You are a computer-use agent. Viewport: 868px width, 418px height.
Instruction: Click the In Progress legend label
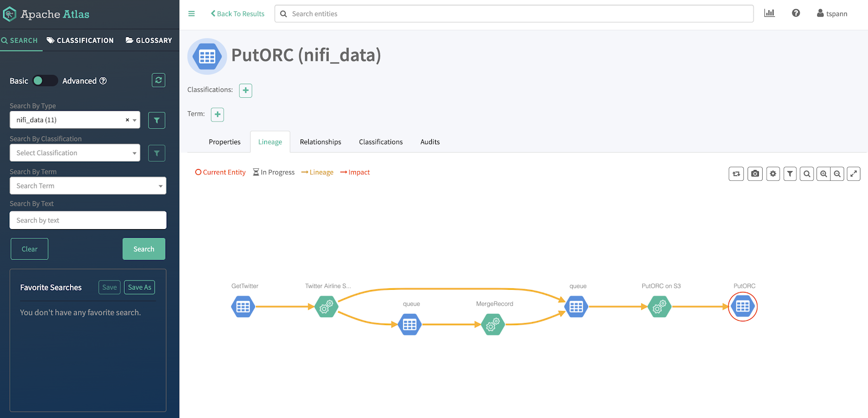pyautogui.click(x=274, y=172)
